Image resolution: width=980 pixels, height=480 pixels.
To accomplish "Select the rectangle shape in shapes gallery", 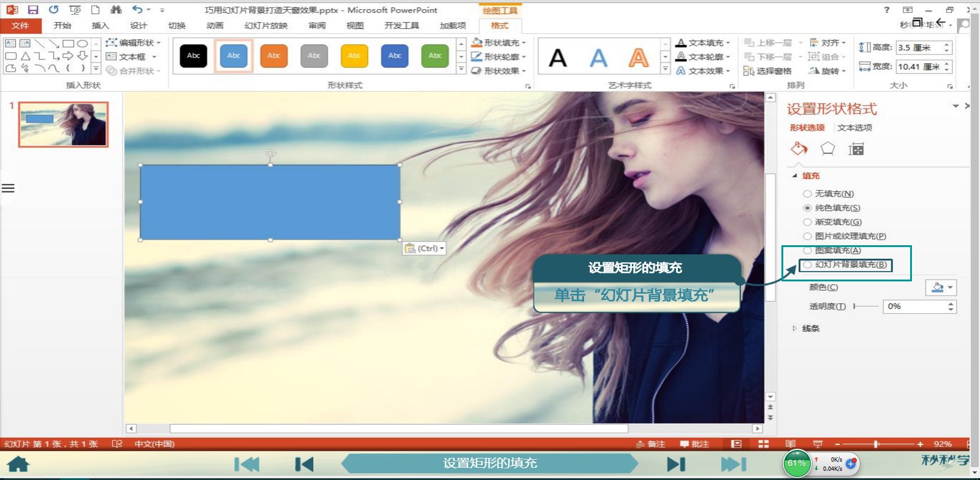I will 68,44.
